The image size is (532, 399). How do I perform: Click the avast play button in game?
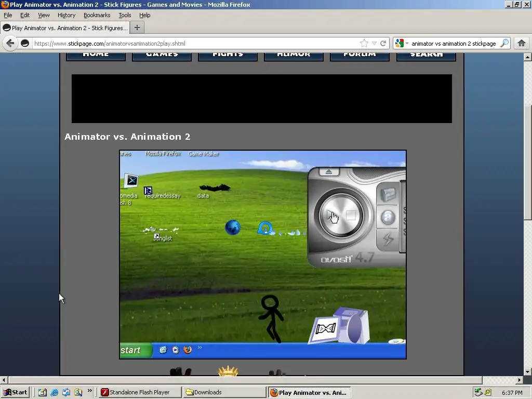[x=330, y=215]
